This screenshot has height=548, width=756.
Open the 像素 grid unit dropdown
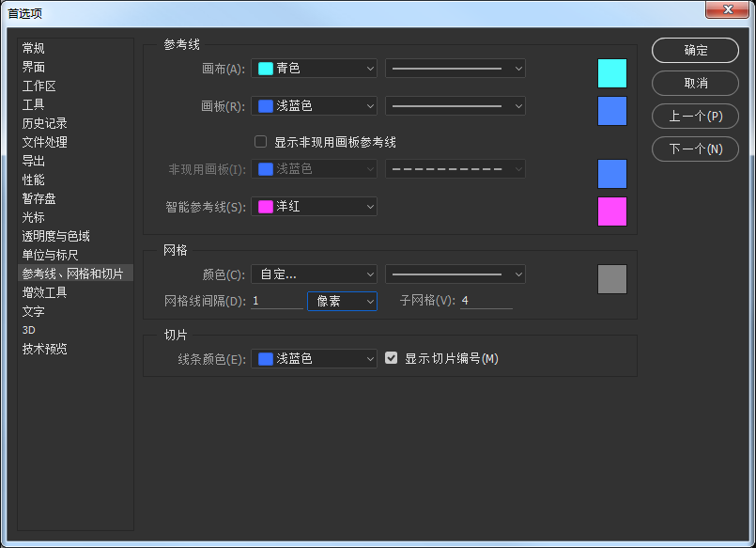tap(343, 301)
